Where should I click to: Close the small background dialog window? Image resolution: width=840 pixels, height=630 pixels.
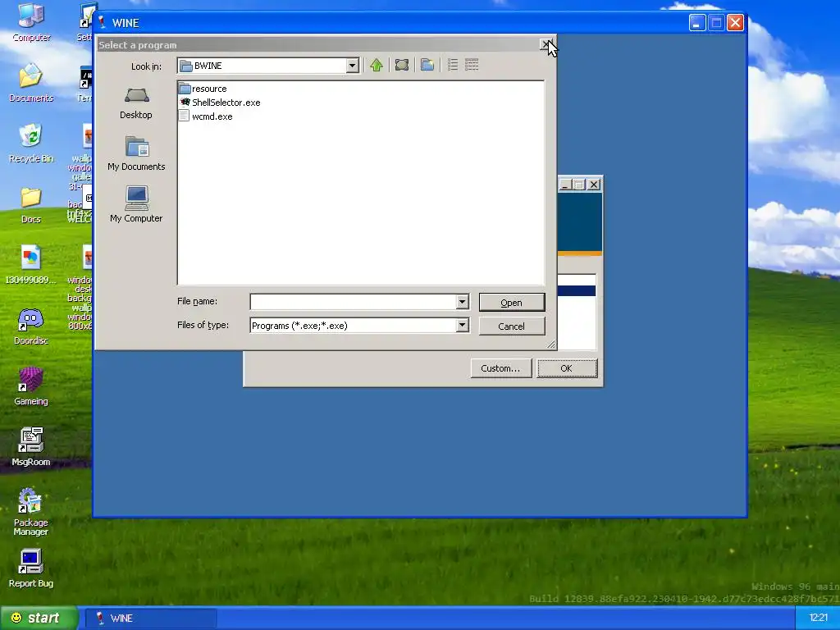click(x=594, y=185)
